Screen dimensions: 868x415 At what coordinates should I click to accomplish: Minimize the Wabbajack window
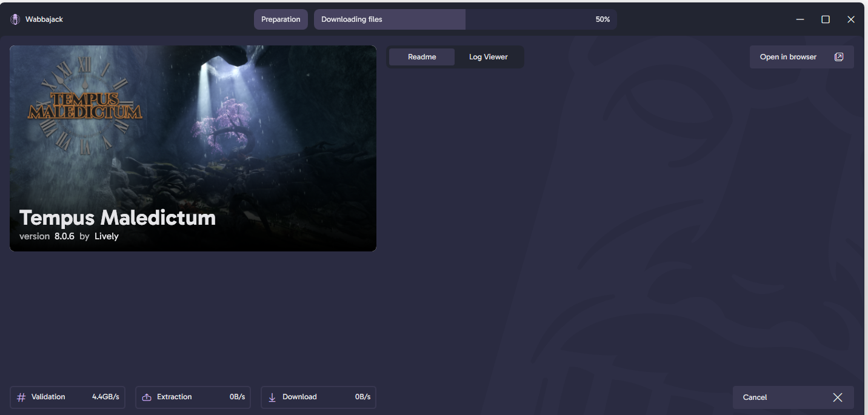pyautogui.click(x=800, y=19)
